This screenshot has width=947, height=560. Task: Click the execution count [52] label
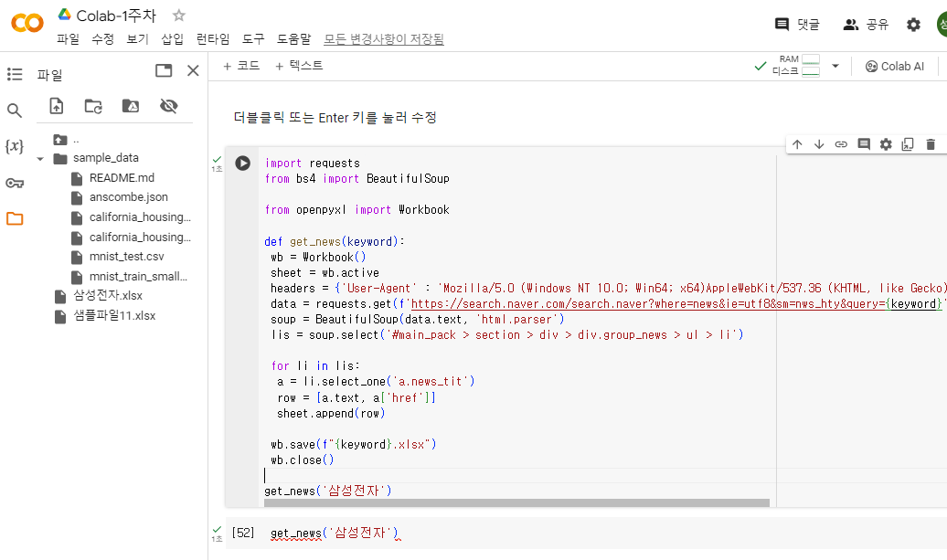(x=243, y=533)
